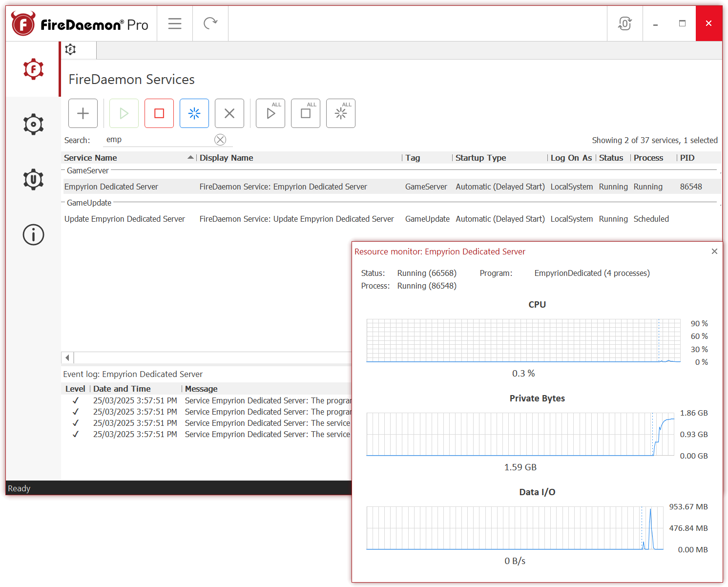The height and width of the screenshot is (587, 728).
Task: Maximize the FireDaemon Pro window
Action: [x=683, y=23]
